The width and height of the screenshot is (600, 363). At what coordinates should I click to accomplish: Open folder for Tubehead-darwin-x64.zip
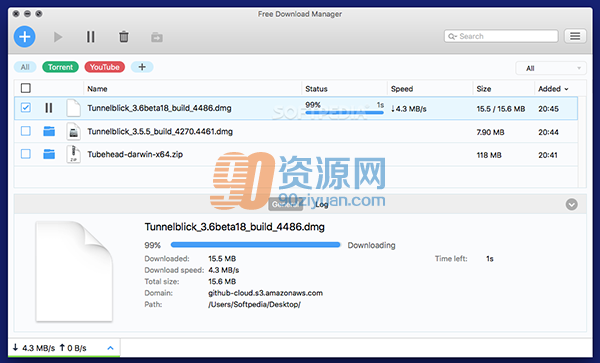point(49,154)
